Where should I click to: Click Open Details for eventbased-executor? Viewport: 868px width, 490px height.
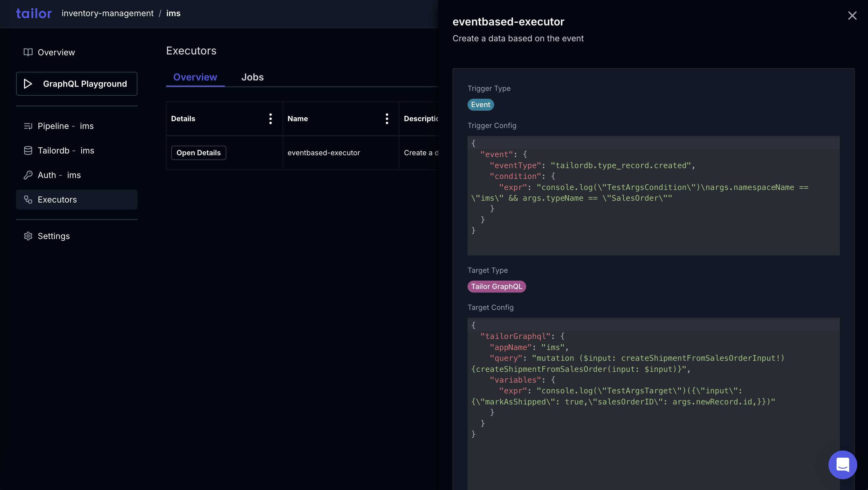(x=198, y=153)
